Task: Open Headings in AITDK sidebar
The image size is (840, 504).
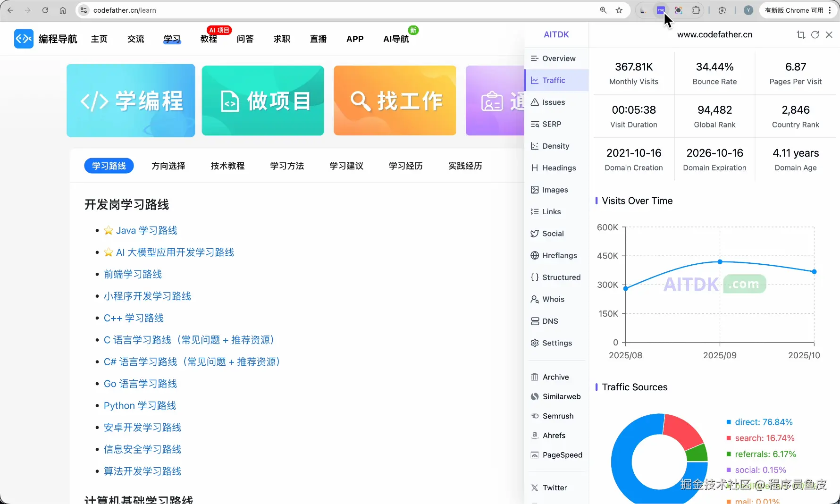Action: point(556,168)
